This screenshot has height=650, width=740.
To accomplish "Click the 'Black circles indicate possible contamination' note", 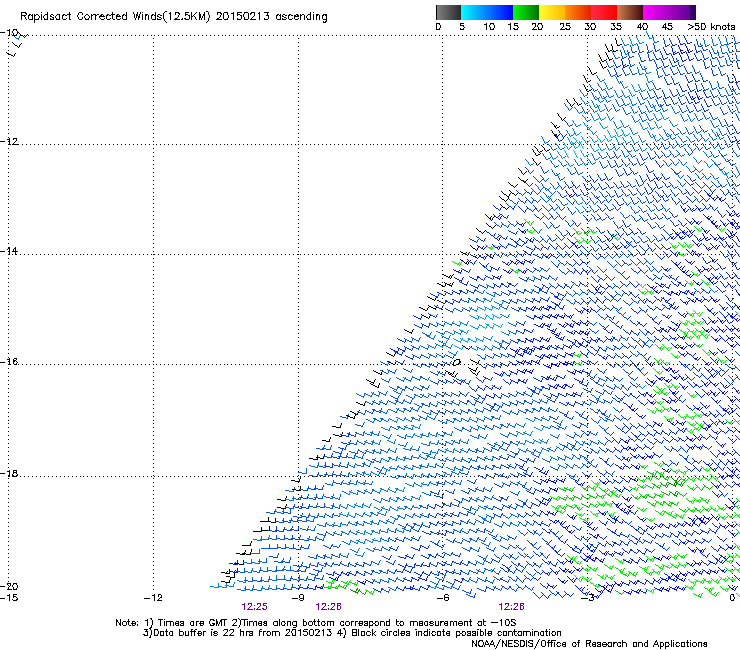I will (456, 633).
